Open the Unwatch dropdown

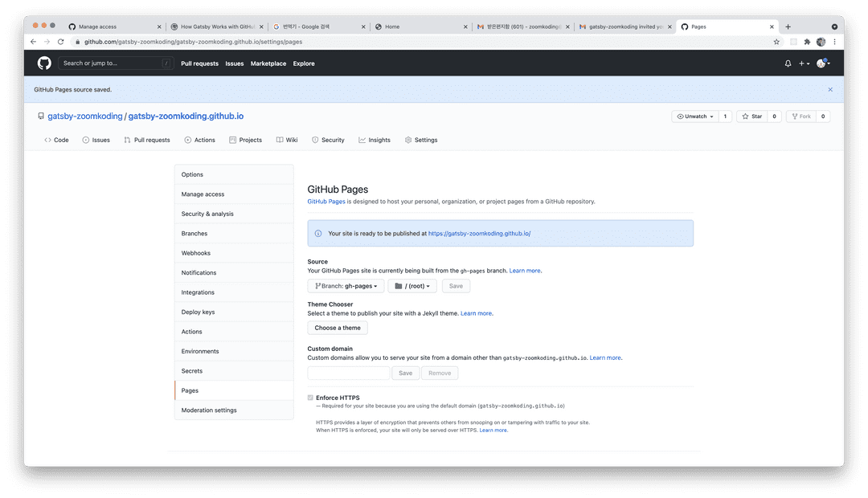click(x=695, y=116)
